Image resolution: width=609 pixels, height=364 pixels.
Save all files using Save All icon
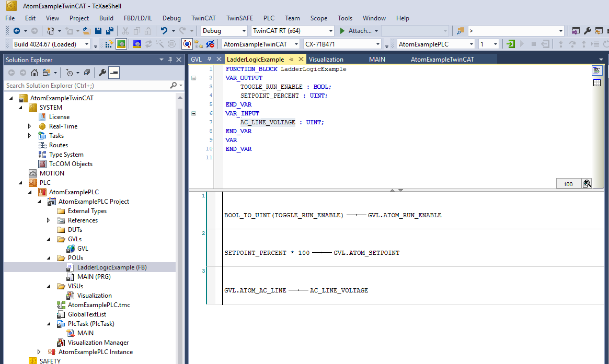[109, 31]
